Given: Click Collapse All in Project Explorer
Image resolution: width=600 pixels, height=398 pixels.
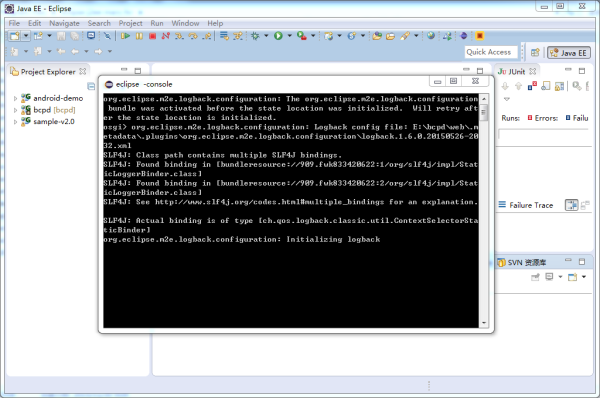Looking at the screenshot, I should [x=91, y=86].
